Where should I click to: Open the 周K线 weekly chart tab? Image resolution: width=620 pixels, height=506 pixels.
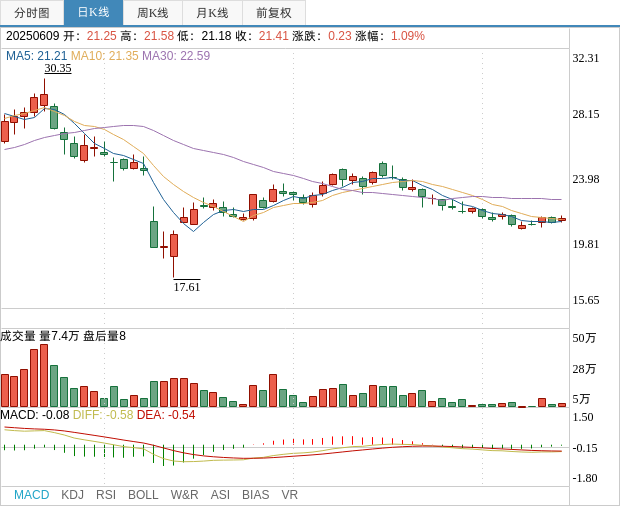(x=153, y=13)
